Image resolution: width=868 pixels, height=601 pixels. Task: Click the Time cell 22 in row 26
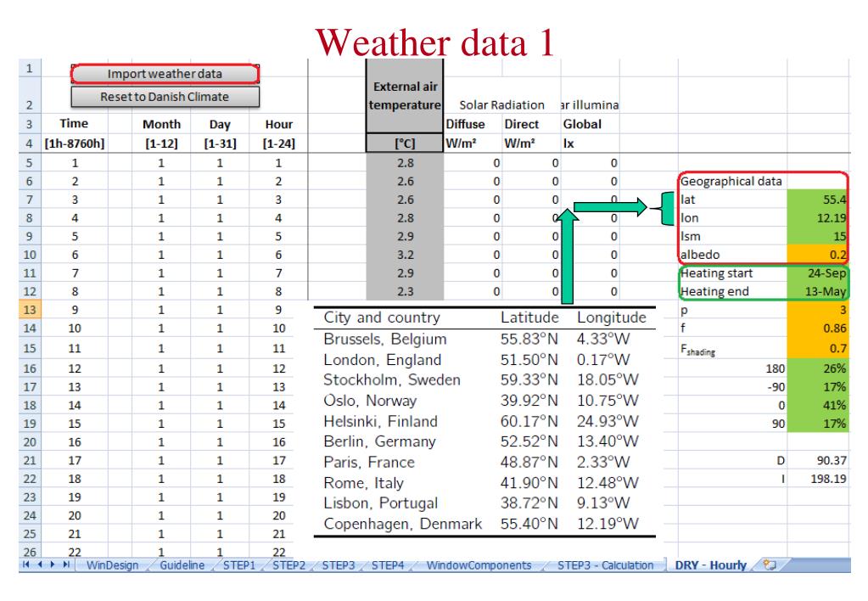point(74,552)
